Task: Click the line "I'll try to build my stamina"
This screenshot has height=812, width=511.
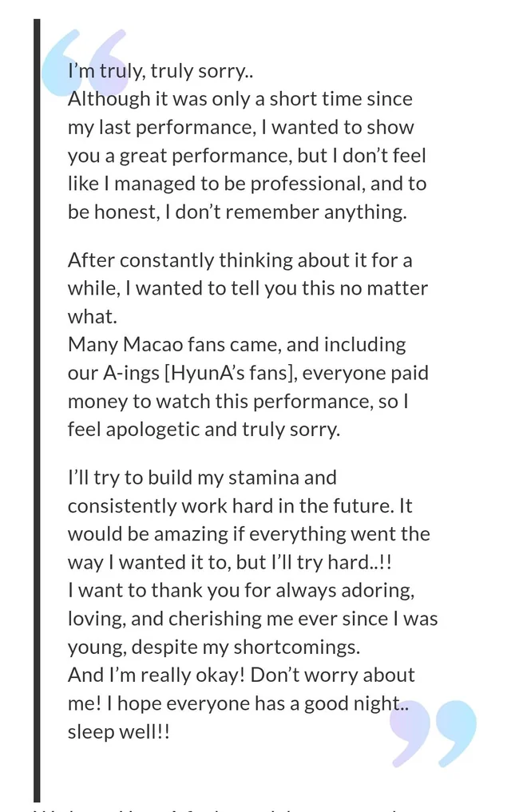Action: 202,477
